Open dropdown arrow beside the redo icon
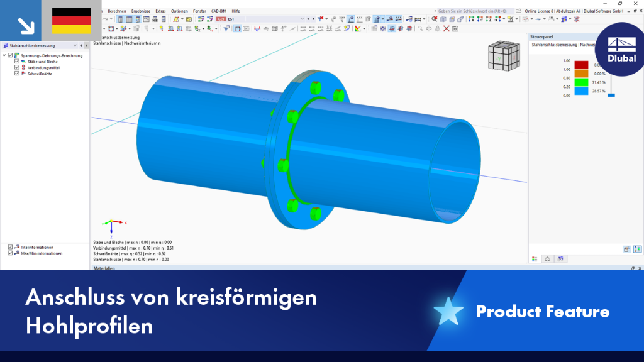Viewport: 644px width, 362px height. pos(111,19)
